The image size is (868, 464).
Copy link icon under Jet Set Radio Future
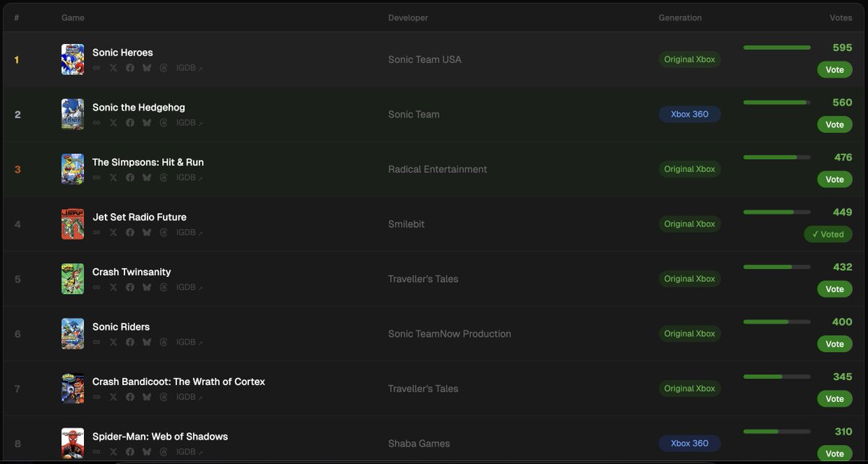(96, 233)
